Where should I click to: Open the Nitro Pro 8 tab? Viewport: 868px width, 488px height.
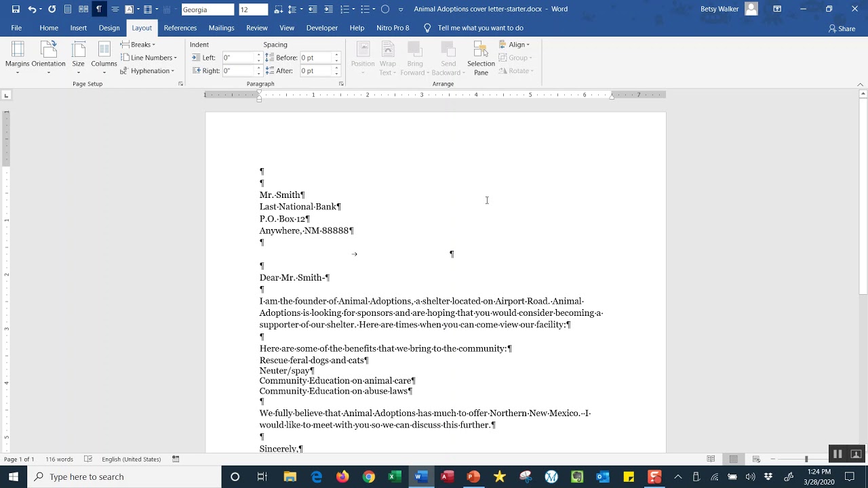[x=393, y=28]
